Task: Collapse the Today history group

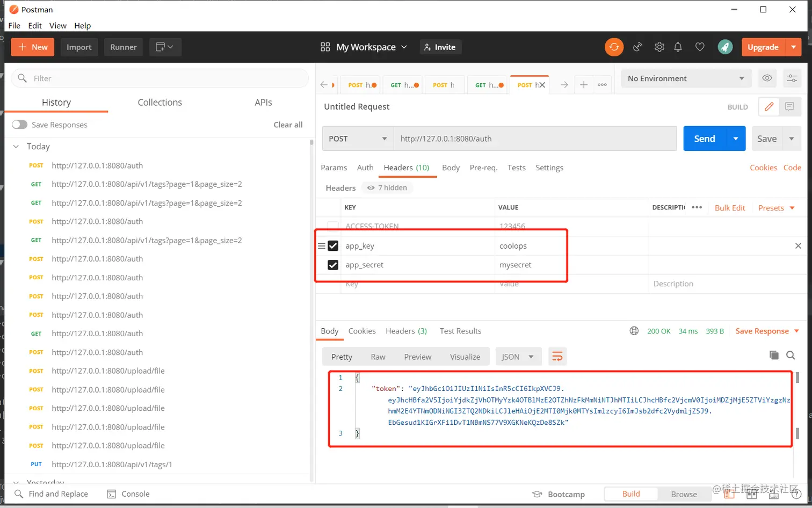Action: (x=16, y=146)
